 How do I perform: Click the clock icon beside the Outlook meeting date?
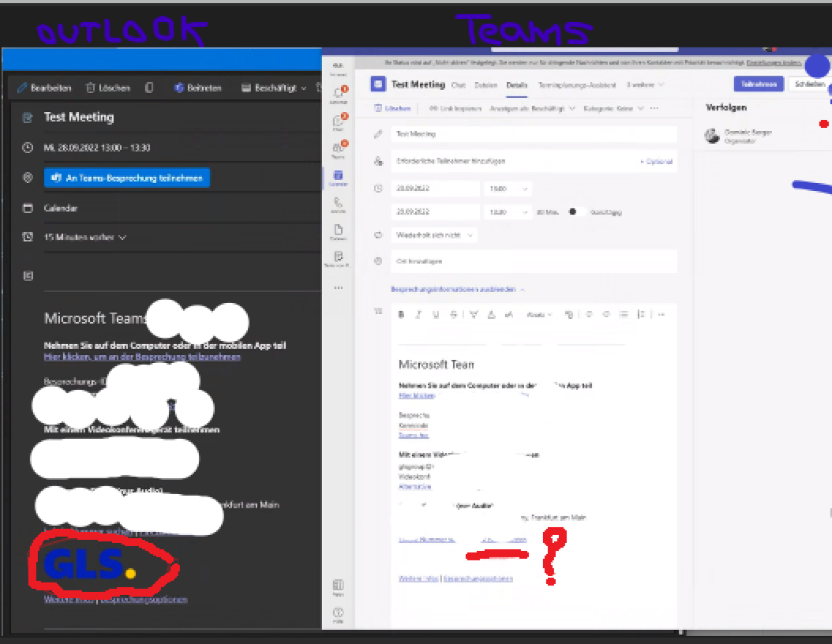(x=28, y=148)
